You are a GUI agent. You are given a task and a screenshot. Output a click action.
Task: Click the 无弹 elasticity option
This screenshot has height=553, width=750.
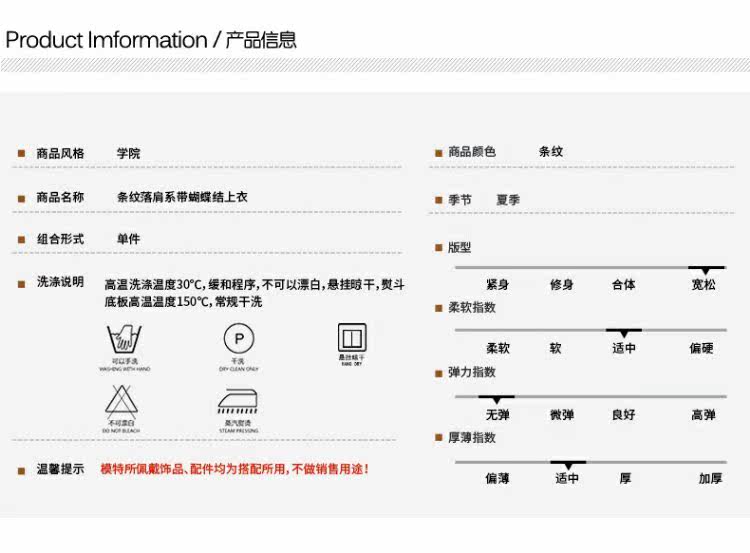(497, 415)
